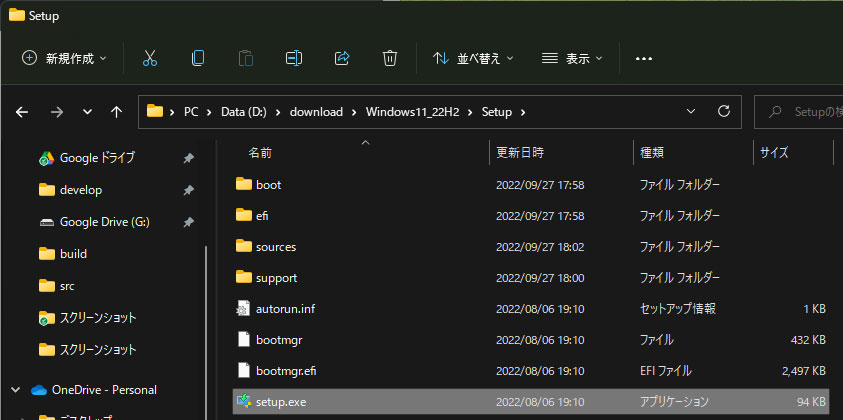Expand chevron after Setup in breadcrumb
The height and width of the screenshot is (420, 843).
(x=523, y=112)
